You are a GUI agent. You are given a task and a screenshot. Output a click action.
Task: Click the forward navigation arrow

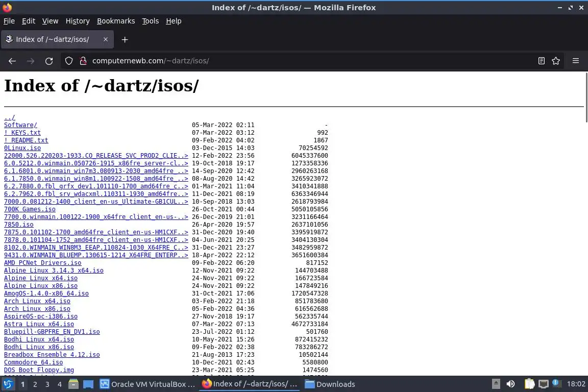31,61
